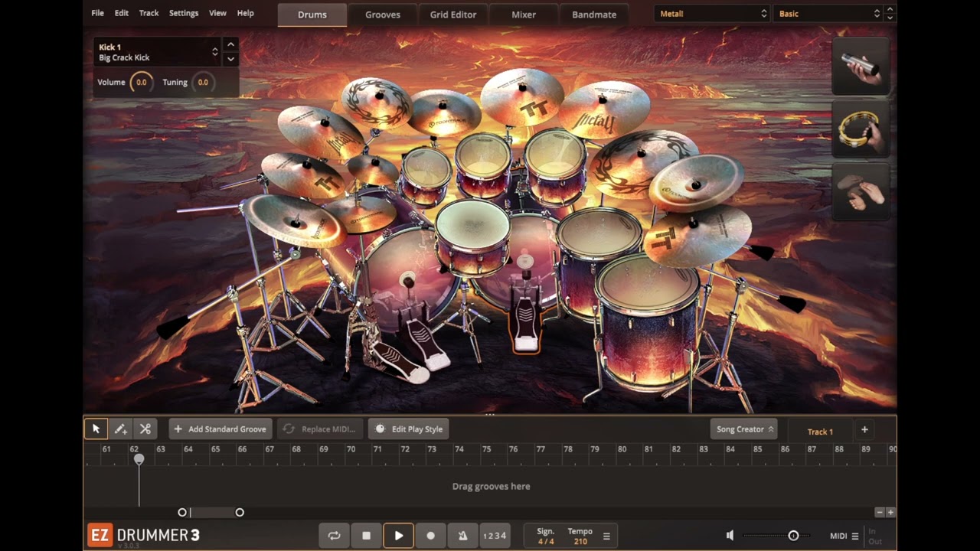The height and width of the screenshot is (551, 980).
Task: Toggle loop playback
Action: tap(334, 536)
